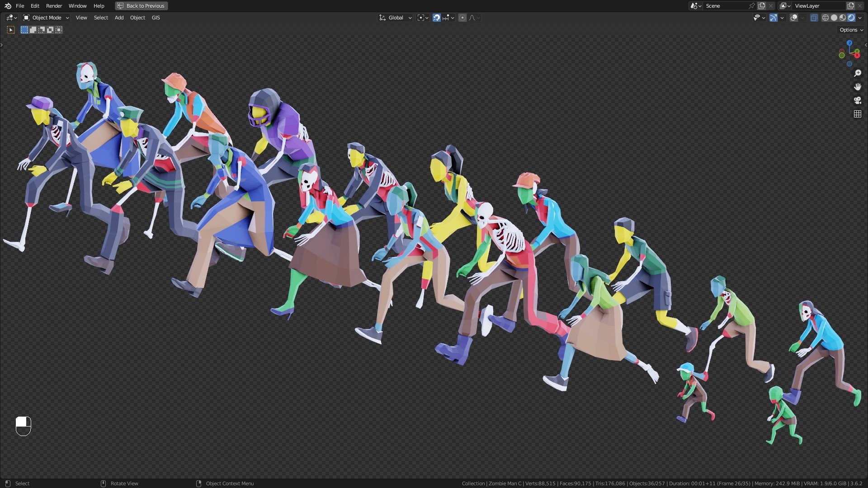Choose Subtract existing selection mode
This screenshot has width=868, height=488.
click(42, 30)
